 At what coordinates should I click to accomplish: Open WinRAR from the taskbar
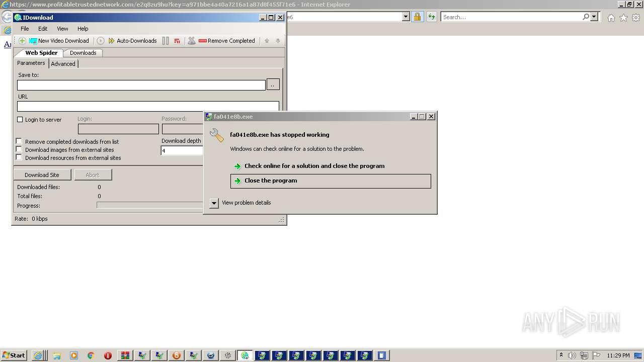coord(125,355)
